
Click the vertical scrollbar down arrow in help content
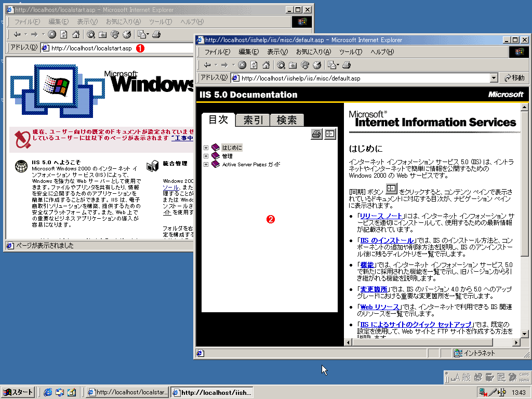tap(524, 334)
